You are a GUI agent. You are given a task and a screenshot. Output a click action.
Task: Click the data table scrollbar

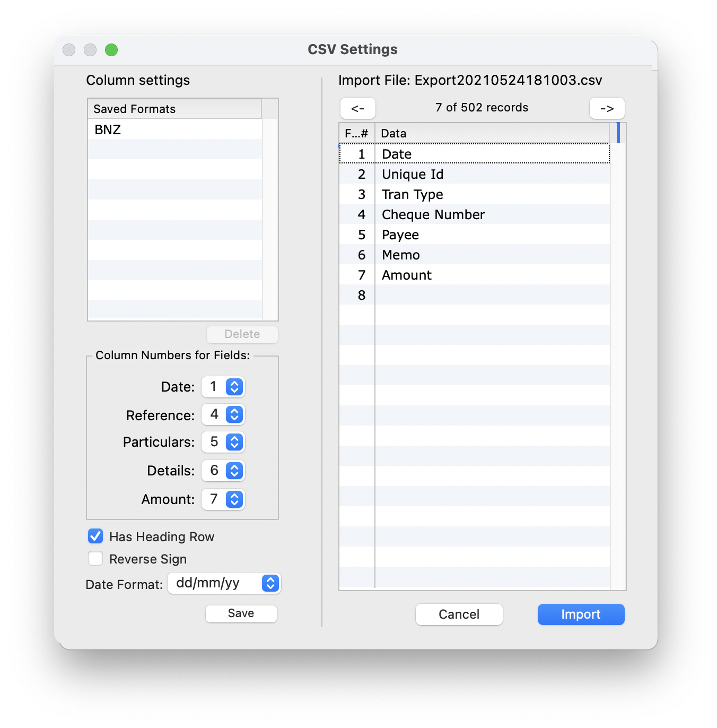coord(618,133)
